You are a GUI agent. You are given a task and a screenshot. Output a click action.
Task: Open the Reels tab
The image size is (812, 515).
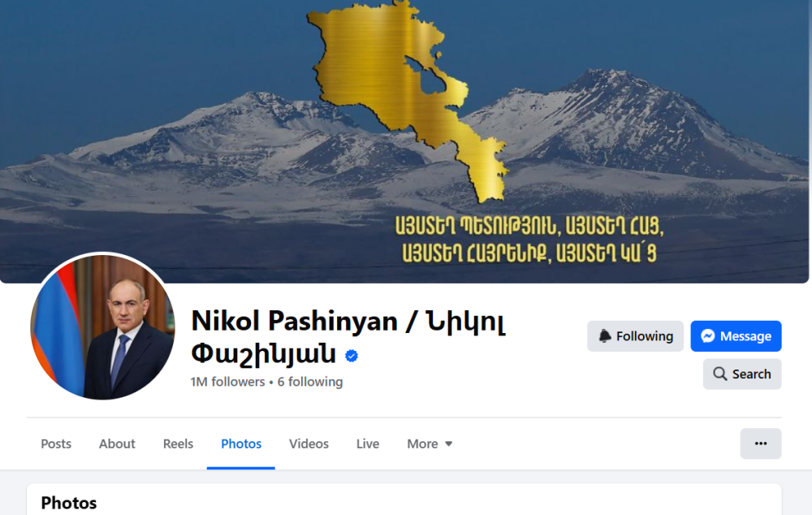[x=178, y=444]
